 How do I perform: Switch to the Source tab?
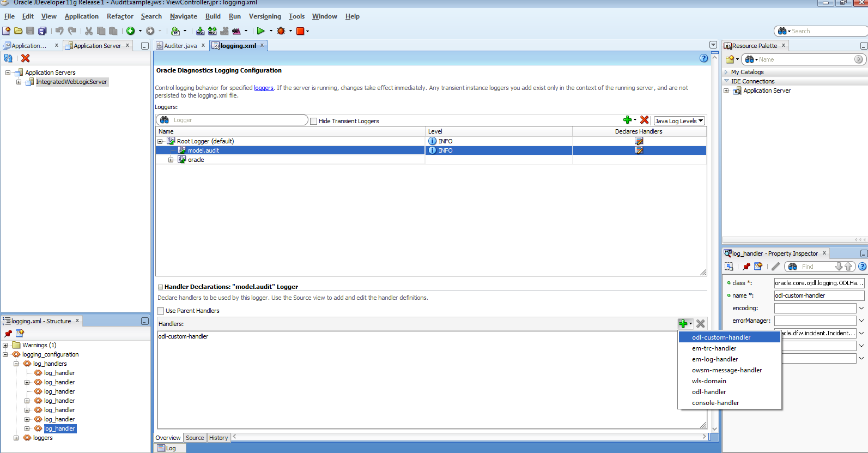pyautogui.click(x=195, y=438)
